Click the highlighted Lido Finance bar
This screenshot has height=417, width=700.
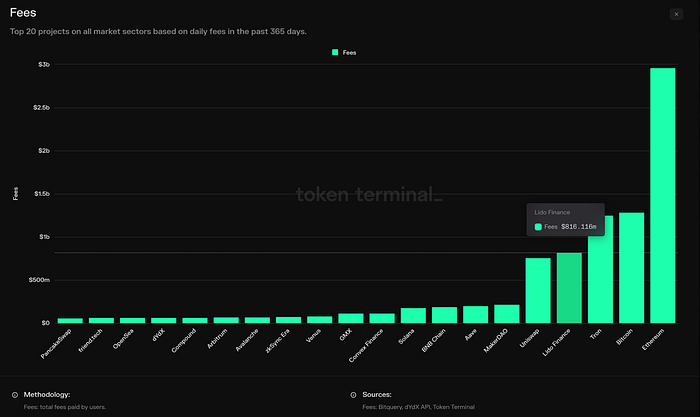tap(569, 288)
